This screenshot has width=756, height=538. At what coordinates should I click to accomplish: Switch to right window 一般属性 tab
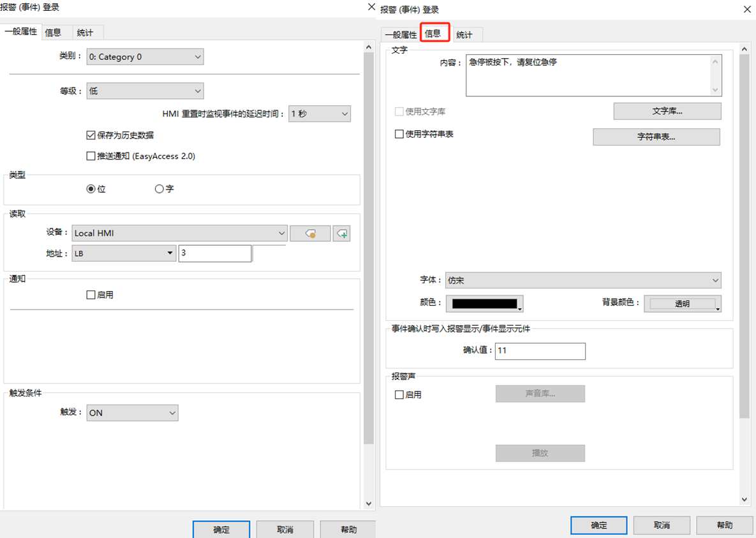coord(401,34)
